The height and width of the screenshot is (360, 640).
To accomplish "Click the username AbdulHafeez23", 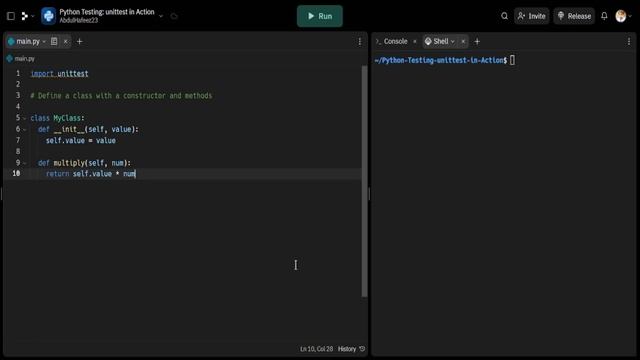I will tap(79, 20).
